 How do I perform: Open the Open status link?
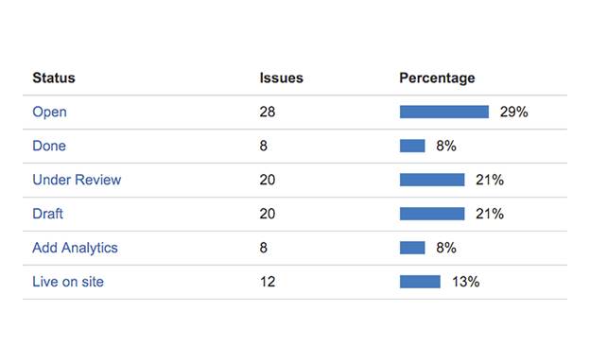(49, 113)
